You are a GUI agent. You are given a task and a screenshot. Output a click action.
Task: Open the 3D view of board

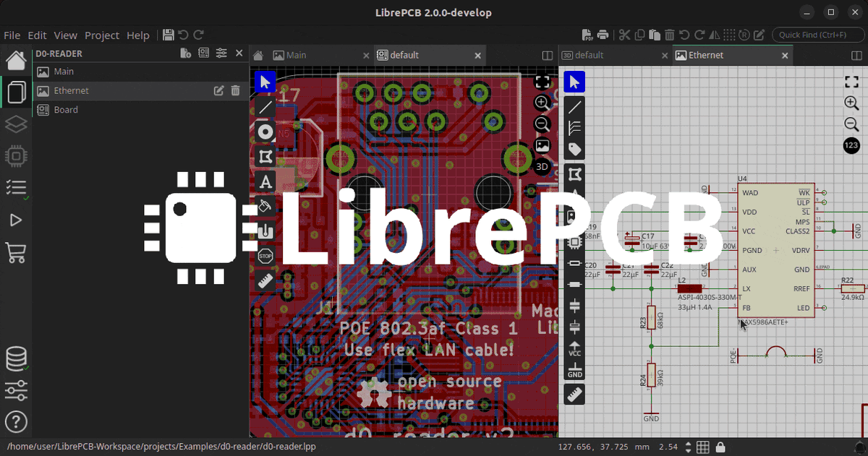(x=542, y=165)
